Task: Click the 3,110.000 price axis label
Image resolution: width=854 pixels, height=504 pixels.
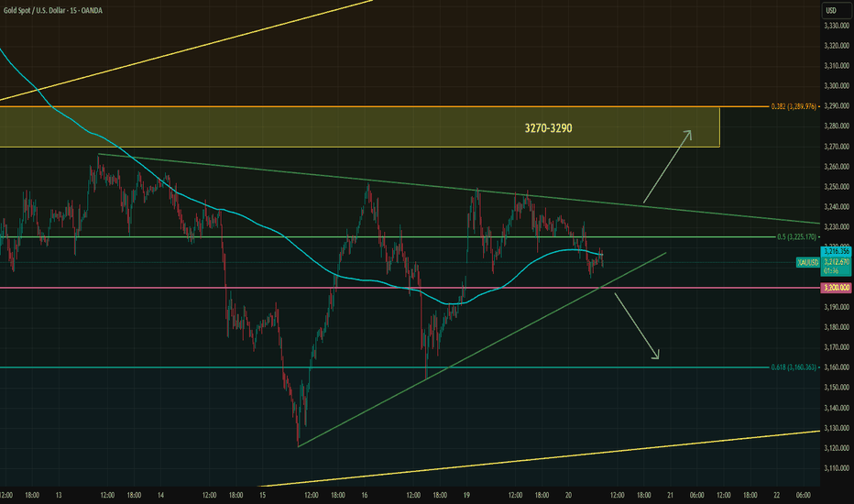Action: (836, 468)
